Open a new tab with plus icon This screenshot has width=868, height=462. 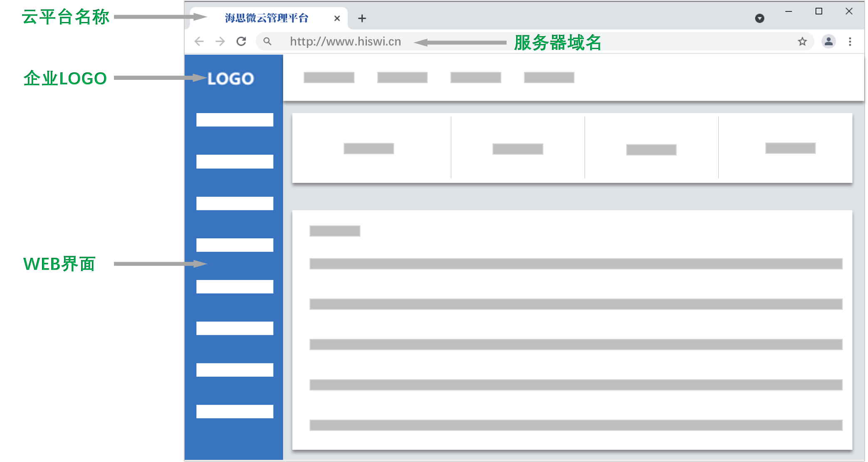pos(362,18)
